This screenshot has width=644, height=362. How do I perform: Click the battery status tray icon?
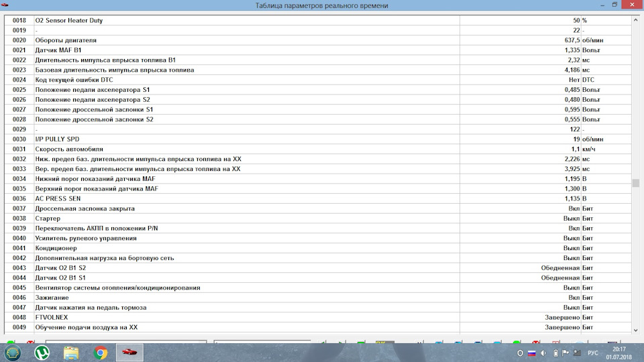coord(555,353)
